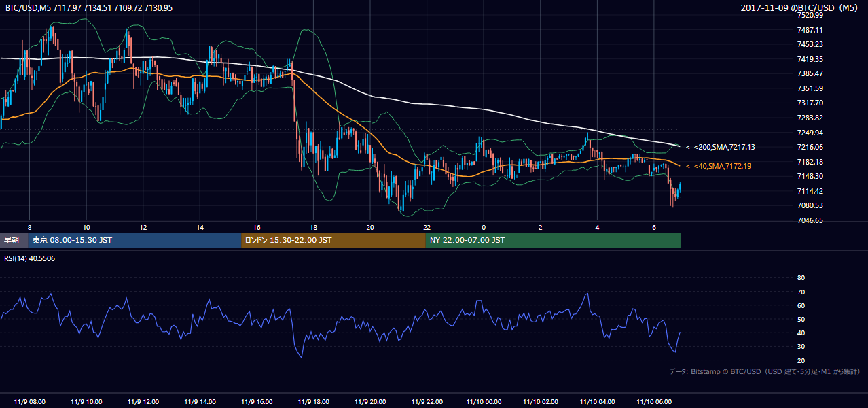The image size is (868, 408).
Task: Click the 7148.30 price axis value
Action: tap(810, 176)
